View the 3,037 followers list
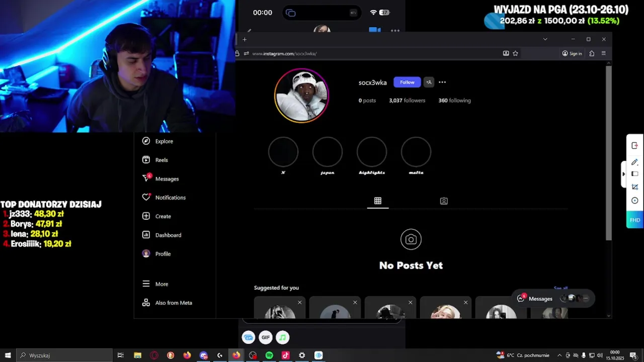Image resolution: width=644 pixels, height=362 pixels. click(x=407, y=101)
